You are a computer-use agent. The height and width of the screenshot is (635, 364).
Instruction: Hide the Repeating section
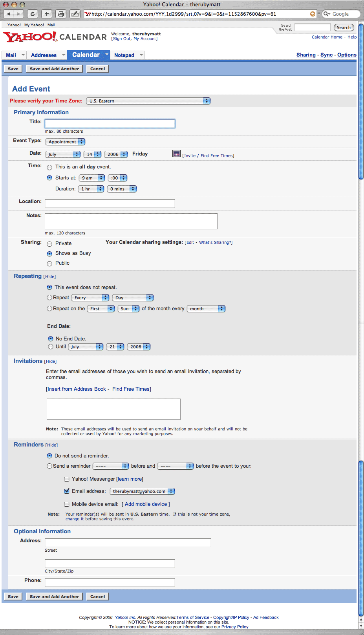coord(49,277)
